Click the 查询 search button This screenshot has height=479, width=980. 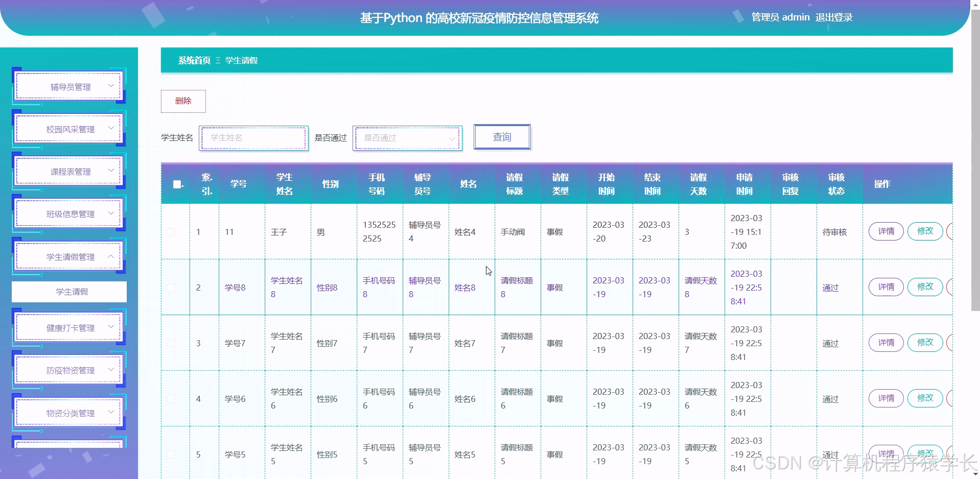pos(502,137)
